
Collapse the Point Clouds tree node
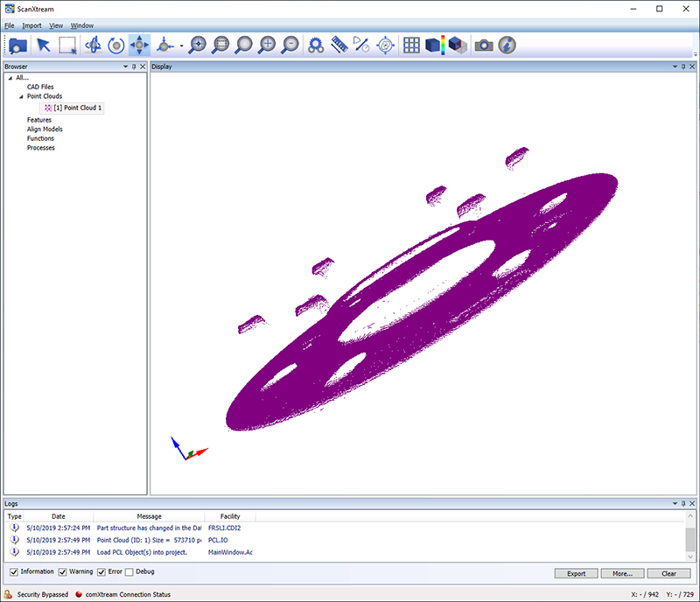tap(20, 96)
